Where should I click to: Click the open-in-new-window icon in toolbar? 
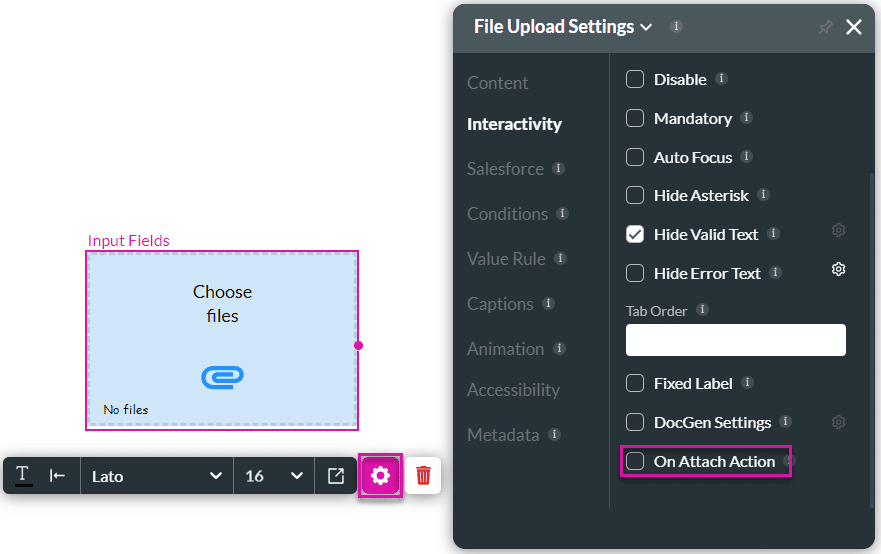(336, 476)
